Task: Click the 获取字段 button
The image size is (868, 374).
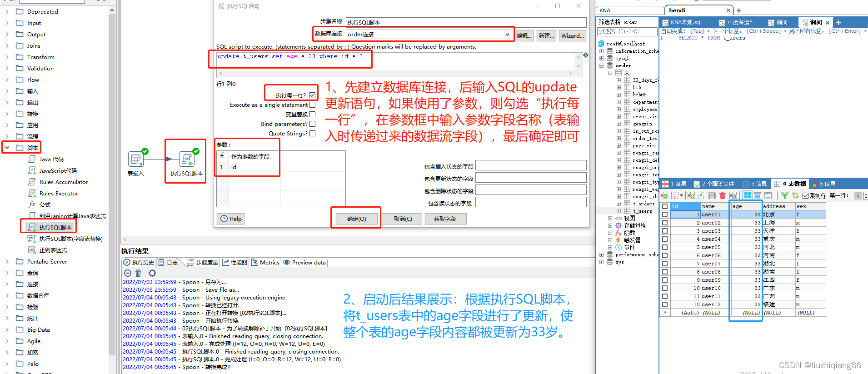Action: (445, 219)
